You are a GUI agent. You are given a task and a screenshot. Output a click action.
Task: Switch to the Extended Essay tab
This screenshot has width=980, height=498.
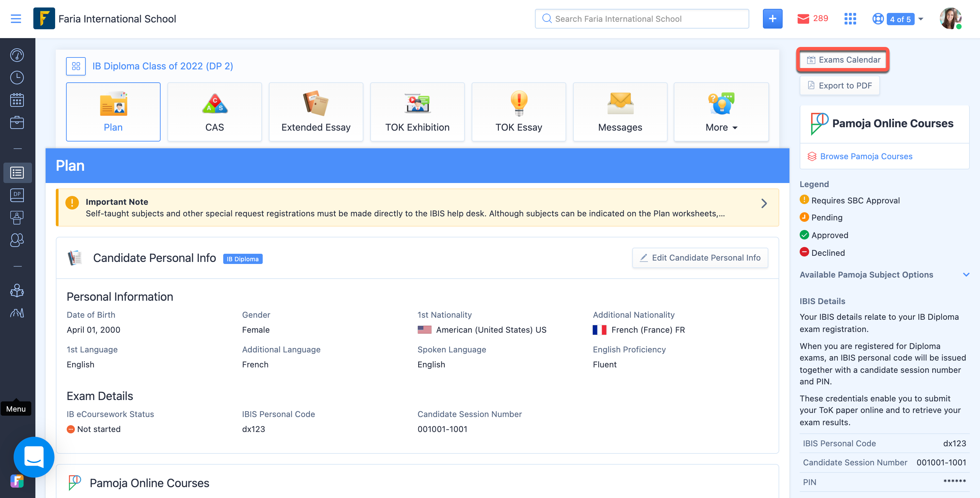pos(316,112)
